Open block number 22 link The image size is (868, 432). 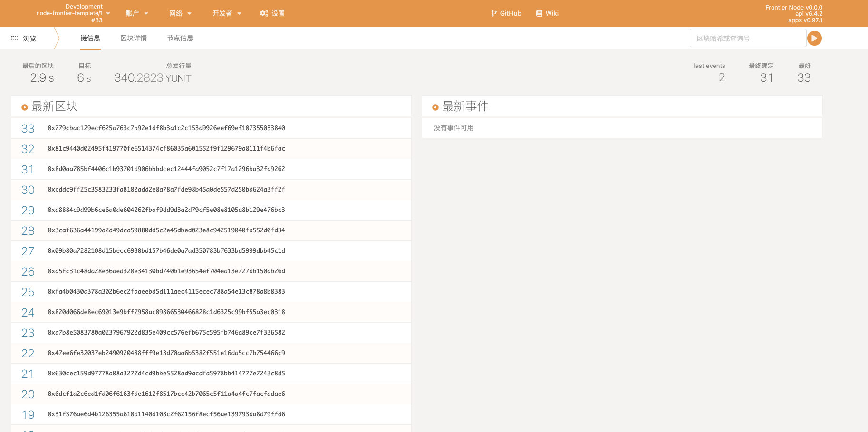click(x=28, y=353)
